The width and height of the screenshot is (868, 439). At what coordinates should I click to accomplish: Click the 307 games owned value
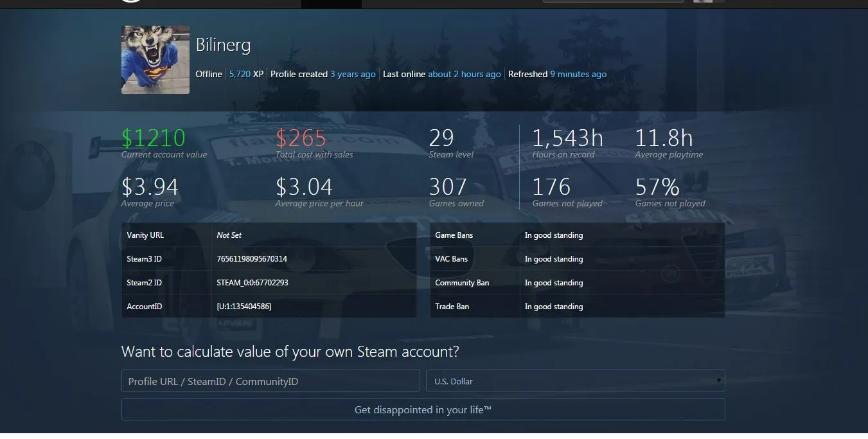(448, 186)
